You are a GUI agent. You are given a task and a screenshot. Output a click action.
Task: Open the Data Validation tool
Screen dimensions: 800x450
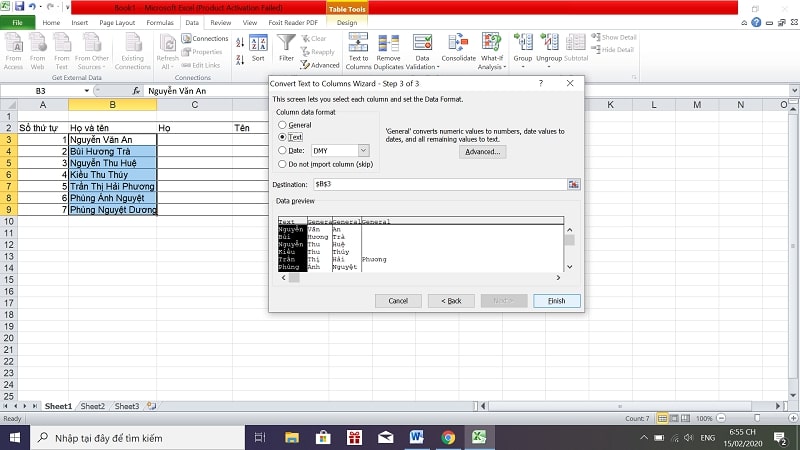tap(422, 52)
